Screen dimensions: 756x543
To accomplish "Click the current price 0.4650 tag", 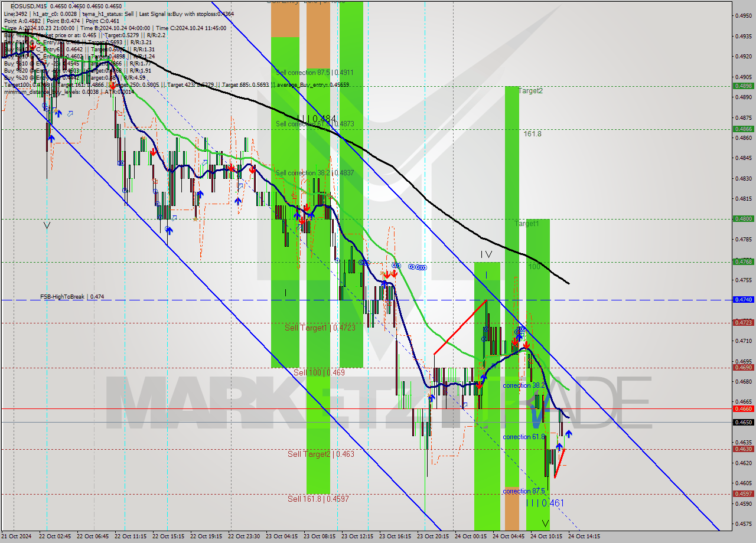I will tap(743, 422).
